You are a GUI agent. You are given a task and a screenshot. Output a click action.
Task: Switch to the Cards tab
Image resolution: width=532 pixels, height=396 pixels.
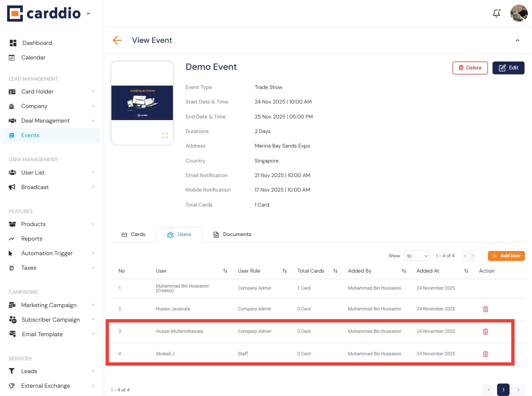click(x=133, y=234)
